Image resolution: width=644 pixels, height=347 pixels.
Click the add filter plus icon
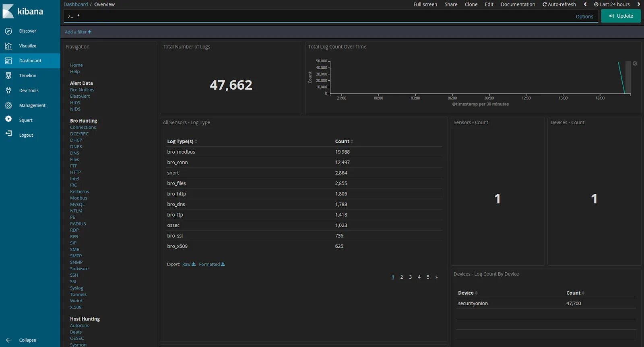point(89,32)
